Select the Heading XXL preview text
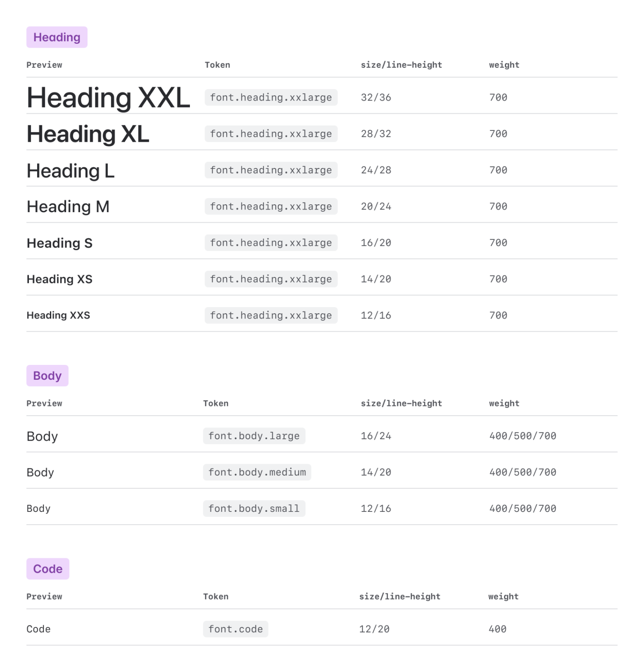Viewport: 644px width, 672px height. (108, 97)
